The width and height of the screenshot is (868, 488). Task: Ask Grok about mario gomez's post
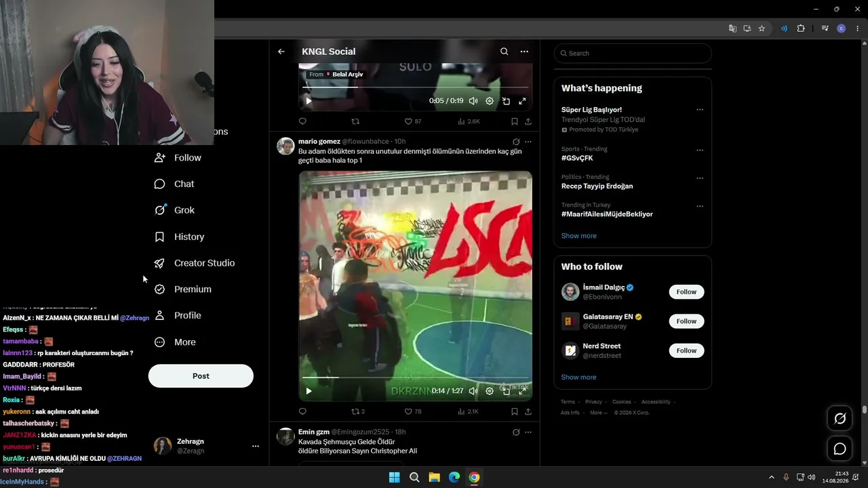[x=516, y=142]
